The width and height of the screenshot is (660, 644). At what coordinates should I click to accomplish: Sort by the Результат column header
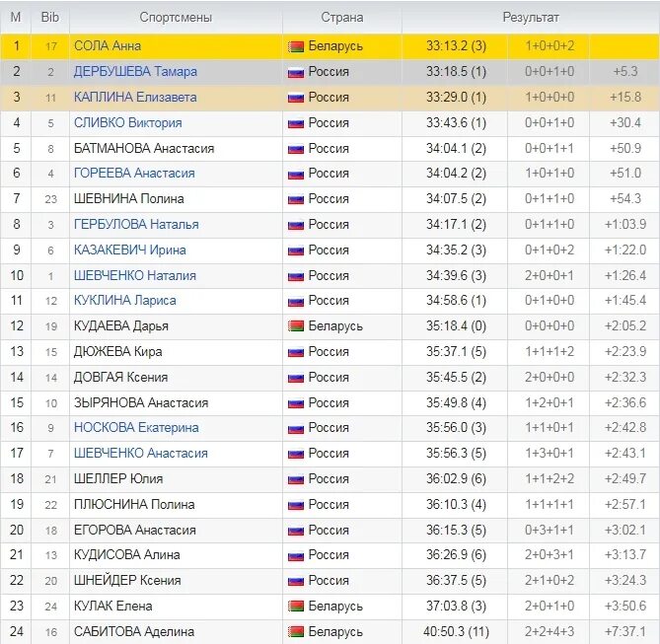531,17
